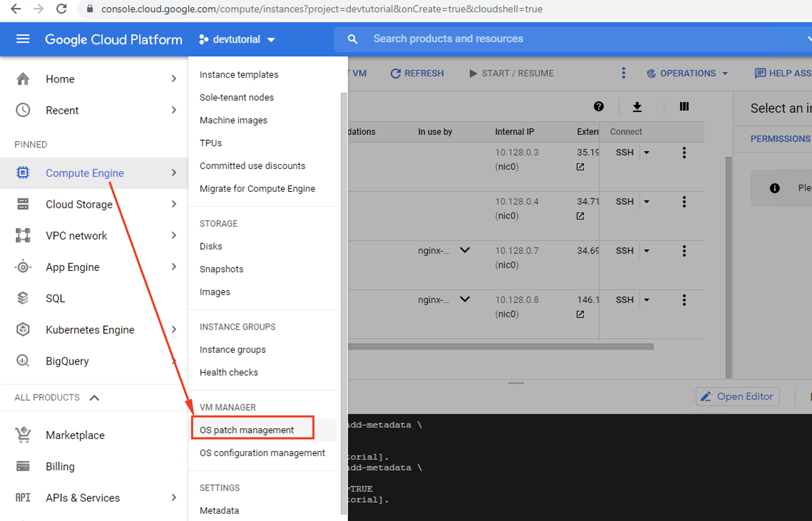The image size is (812, 521).
Task: Click the Billing card icon
Action: click(23, 466)
